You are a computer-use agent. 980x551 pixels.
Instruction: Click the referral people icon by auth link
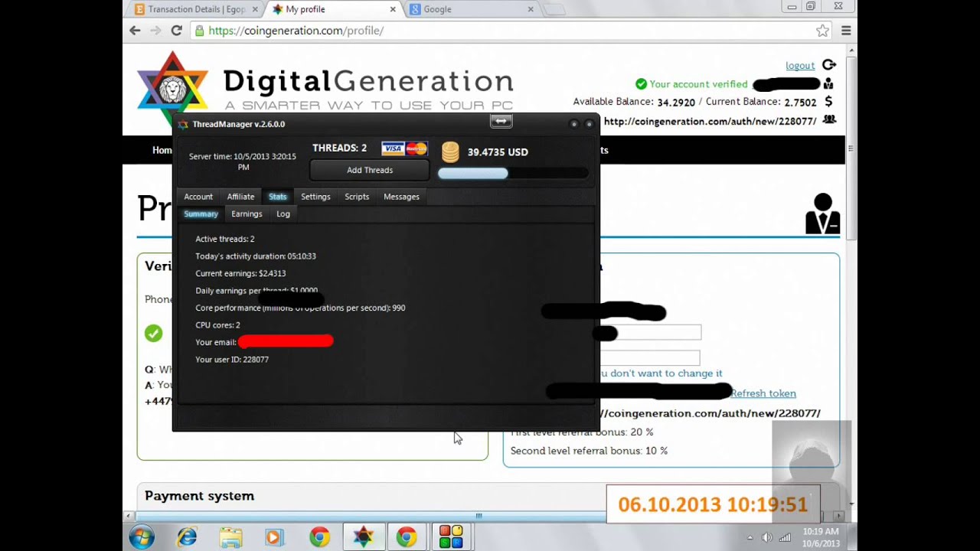click(x=828, y=120)
